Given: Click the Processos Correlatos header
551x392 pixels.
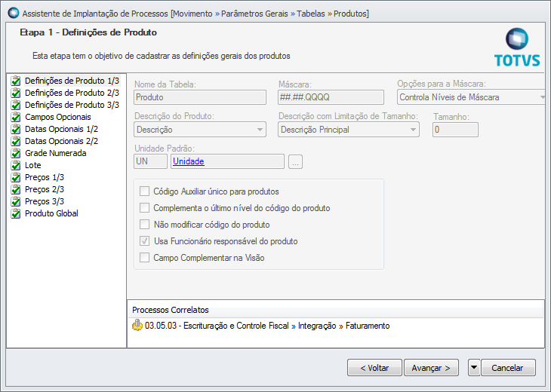Looking at the screenshot, I should click(171, 310).
